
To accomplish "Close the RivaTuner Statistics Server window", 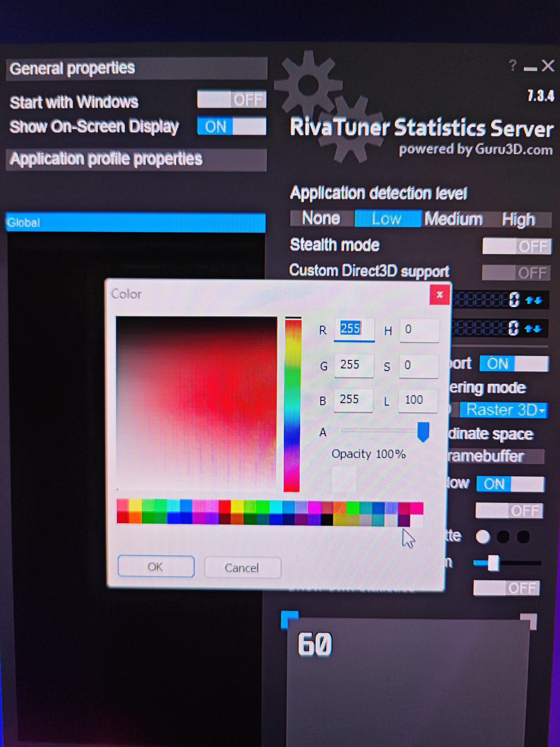I will [x=548, y=65].
